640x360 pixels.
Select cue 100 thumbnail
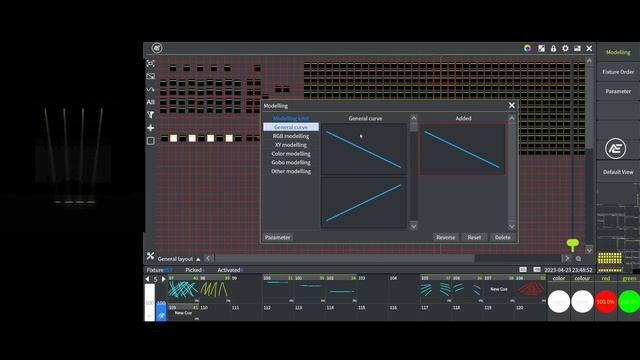point(278,289)
